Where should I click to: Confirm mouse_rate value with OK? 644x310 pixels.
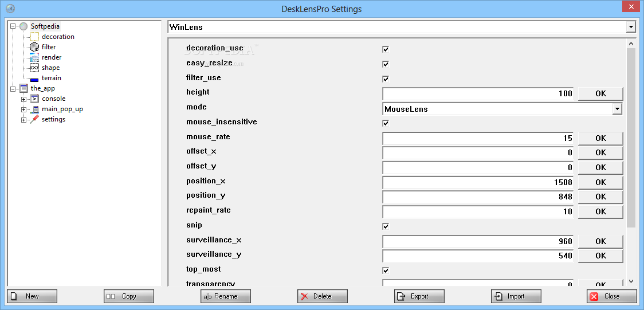600,138
